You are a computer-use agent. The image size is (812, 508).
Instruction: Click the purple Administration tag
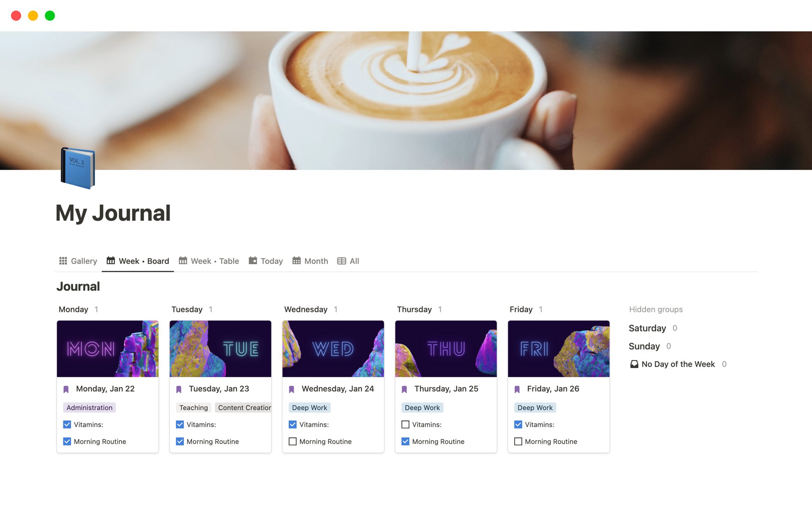[x=89, y=408]
